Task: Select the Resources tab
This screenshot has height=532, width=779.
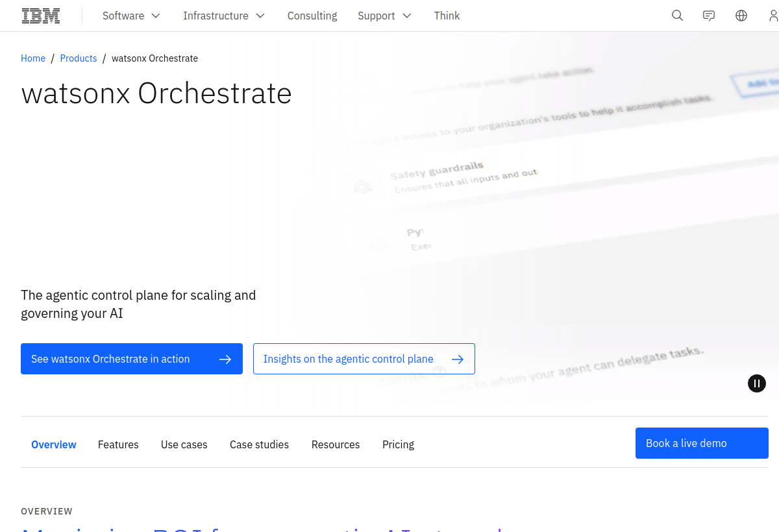Action: tap(336, 444)
